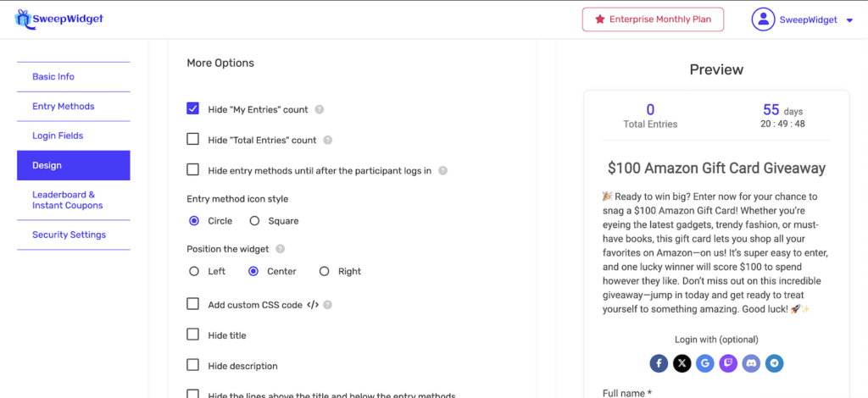Click the SweepWidget logo
This screenshot has height=398, width=868.
coord(58,19)
